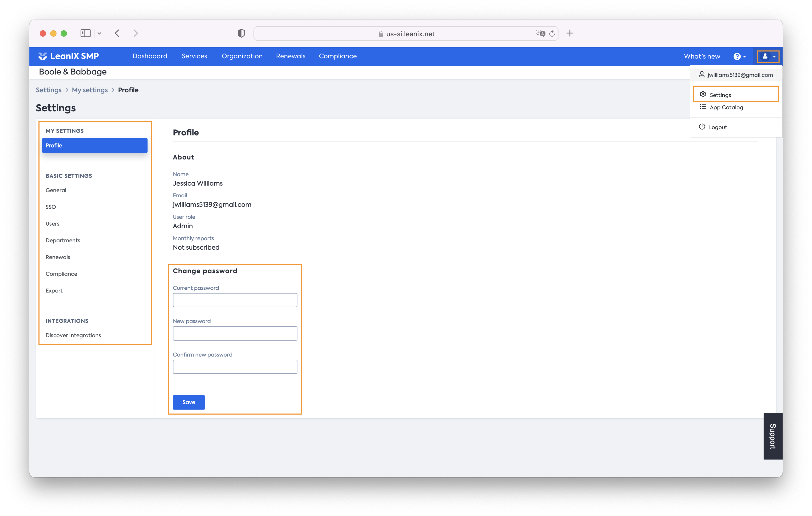
Task: Open Renewals settings in the sidebar
Action: pos(58,257)
